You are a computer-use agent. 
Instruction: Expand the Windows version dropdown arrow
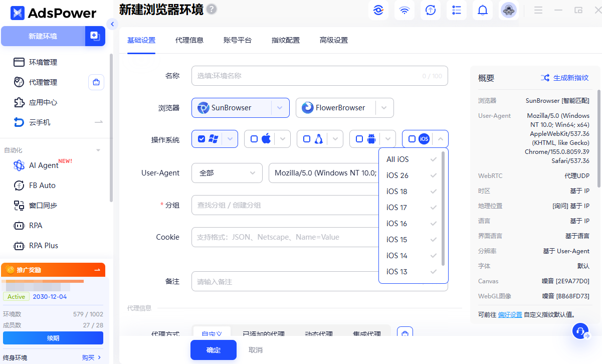tap(230, 139)
